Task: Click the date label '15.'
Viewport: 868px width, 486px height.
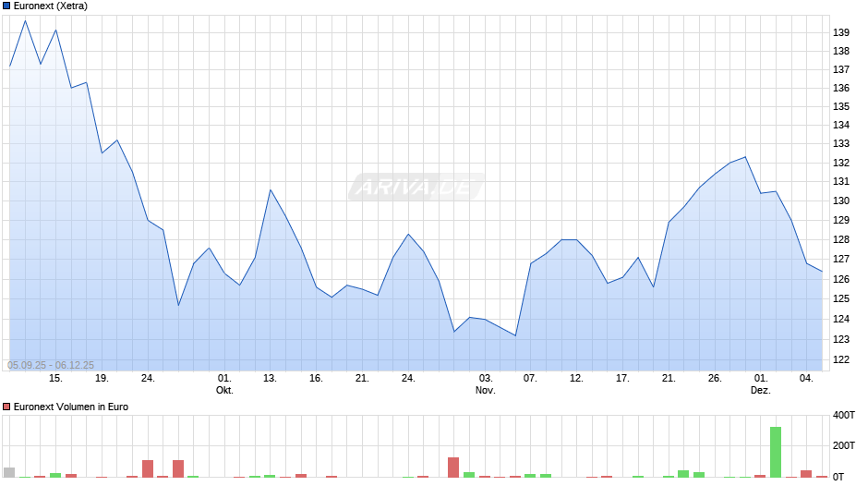Action: coord(55,379)
